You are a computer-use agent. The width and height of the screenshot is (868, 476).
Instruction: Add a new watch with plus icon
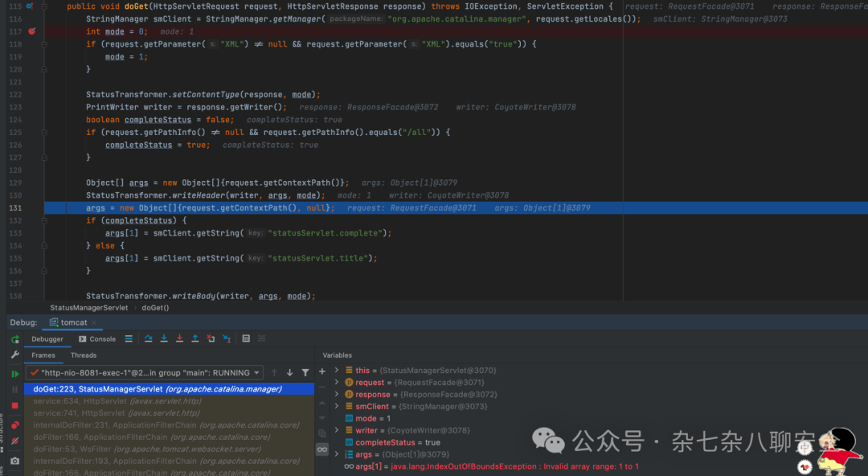[322, 371]
